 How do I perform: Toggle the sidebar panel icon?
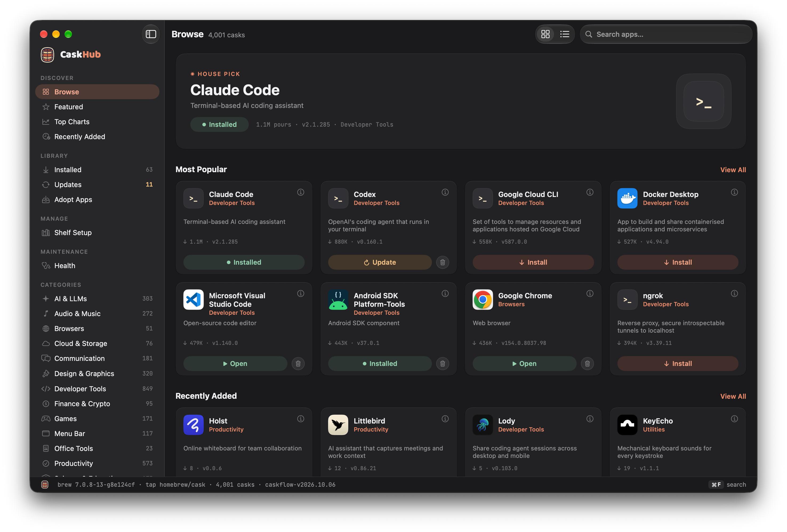coord(151,34)
